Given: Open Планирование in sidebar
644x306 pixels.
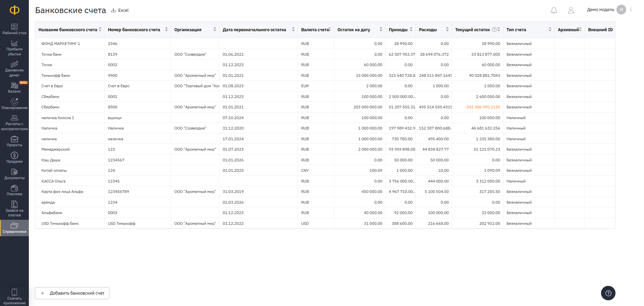Looking at the screenshot, I should click(x=14, y=104).
